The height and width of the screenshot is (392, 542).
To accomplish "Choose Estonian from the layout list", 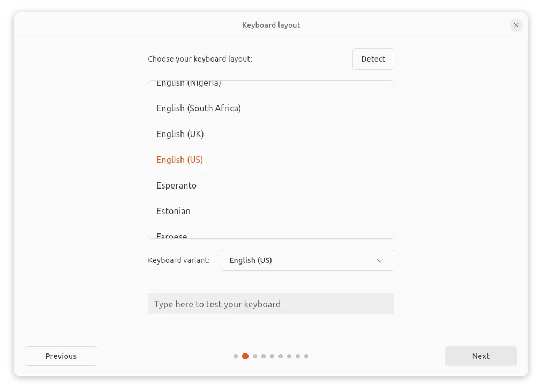I will (x=174, y=211).
